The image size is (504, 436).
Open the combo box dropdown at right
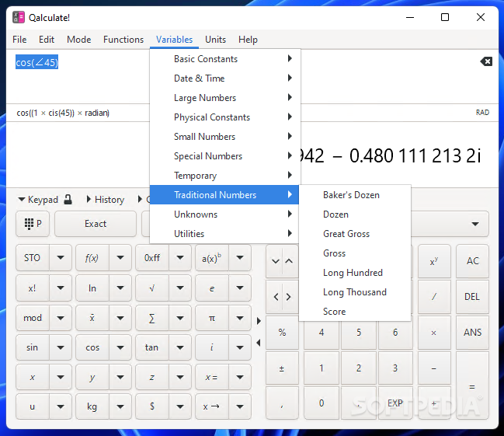point(475,224)
